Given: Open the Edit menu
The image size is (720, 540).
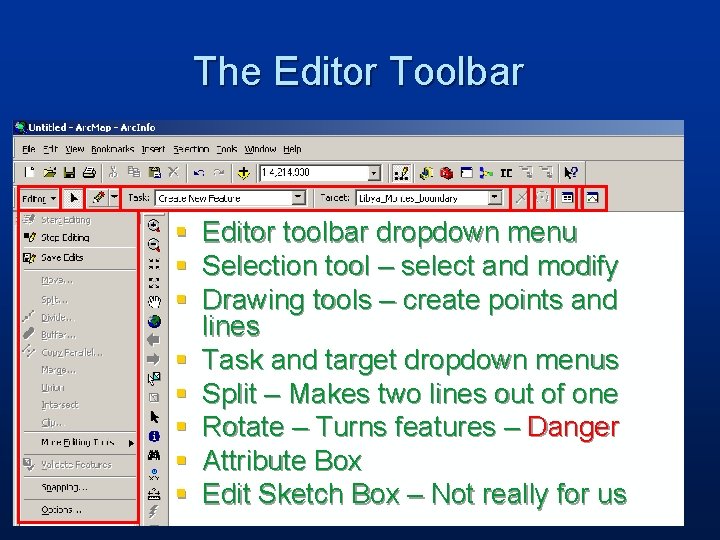Looking at the screenshot, I should point(51,149).
